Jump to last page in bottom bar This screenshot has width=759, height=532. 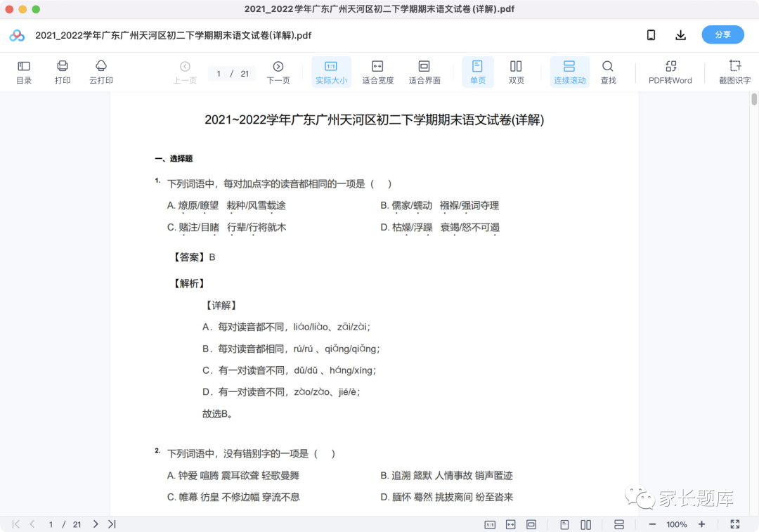(112, 524)
